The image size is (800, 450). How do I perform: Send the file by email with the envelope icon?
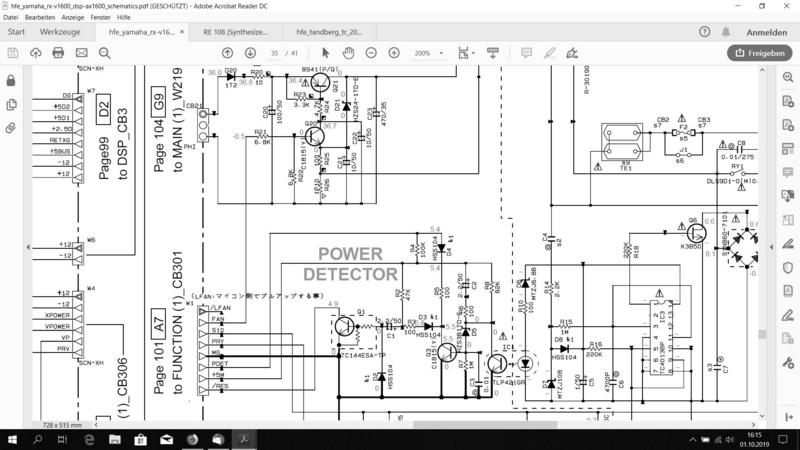[x=82, y=53]
